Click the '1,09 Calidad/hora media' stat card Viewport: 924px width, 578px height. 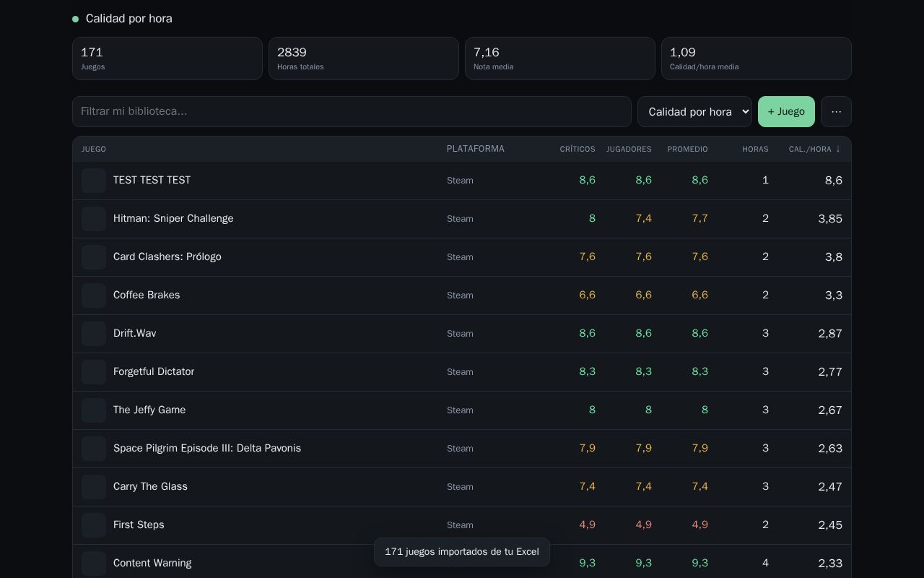click(x=757, y=59)
